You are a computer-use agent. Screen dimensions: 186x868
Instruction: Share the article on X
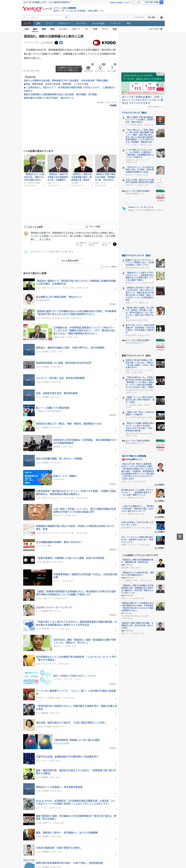coord(56,43)
